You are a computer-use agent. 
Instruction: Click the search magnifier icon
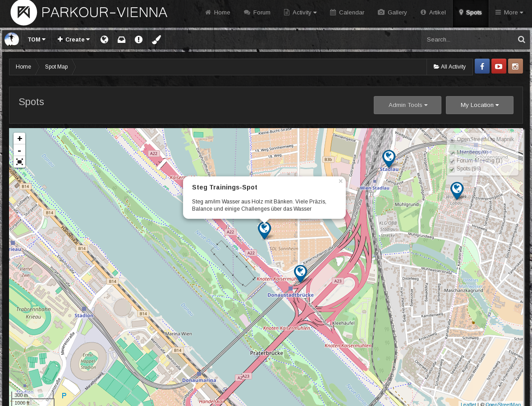click(522, 39)
